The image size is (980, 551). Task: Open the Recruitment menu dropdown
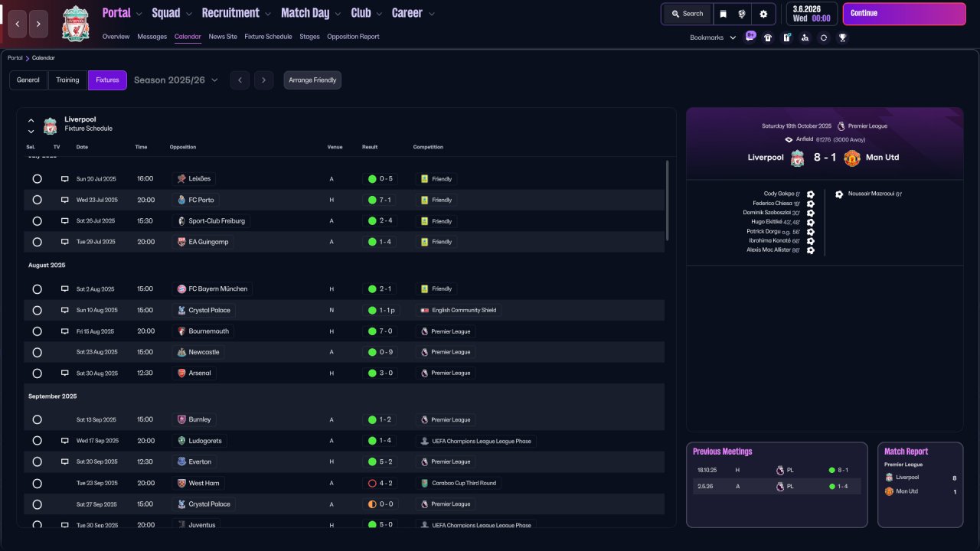pyautogui.click(x=236, y=13)
